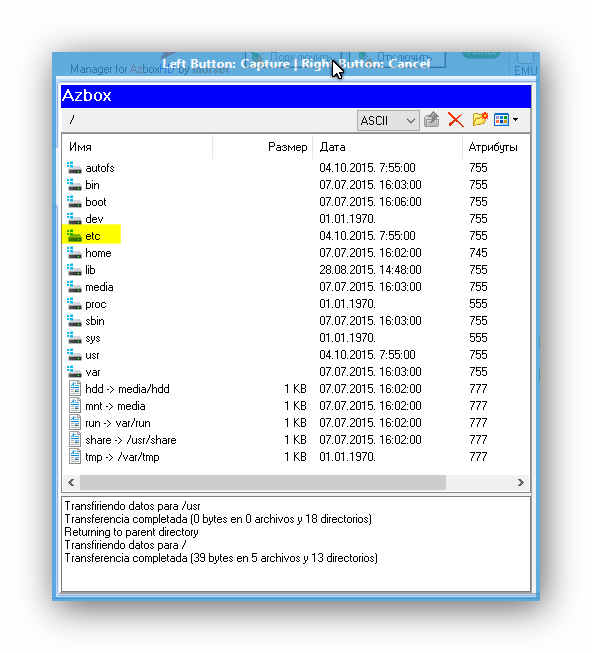Image resolution: width=592 pixels, height=653 pixels.
Task: Click the 'hdd -> media/hdd' file name
Action: coord(127,389)
